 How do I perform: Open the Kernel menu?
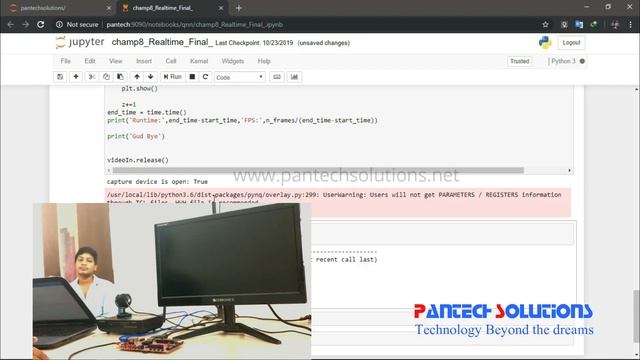click(x=199, y=61)
